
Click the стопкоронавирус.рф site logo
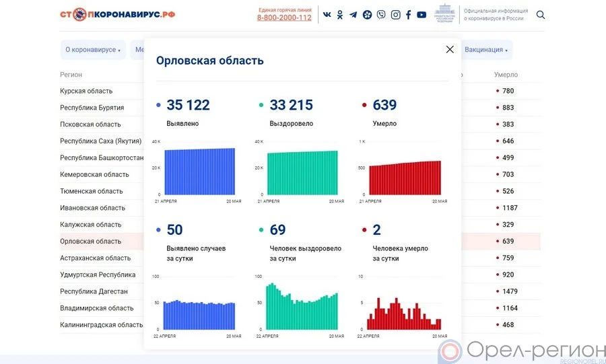click(117, 14)
